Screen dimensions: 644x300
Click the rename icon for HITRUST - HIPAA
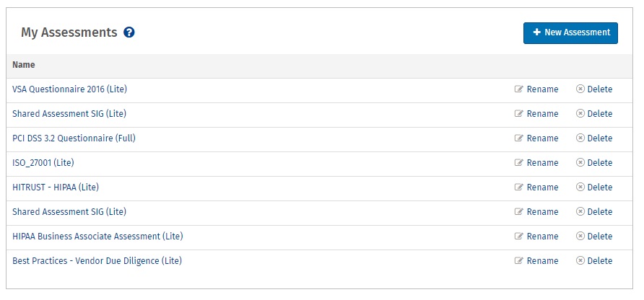(x=518, y=187)
